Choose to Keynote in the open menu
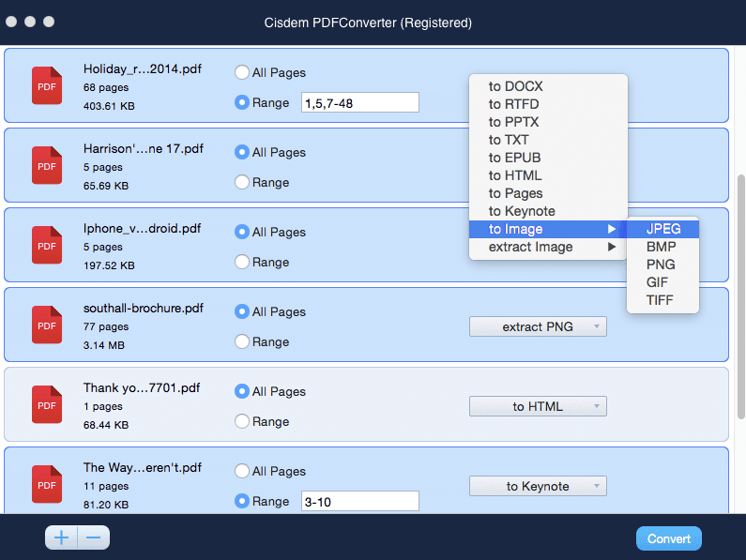The width and height of the screenshot is (746, 560). click(548, 211)
